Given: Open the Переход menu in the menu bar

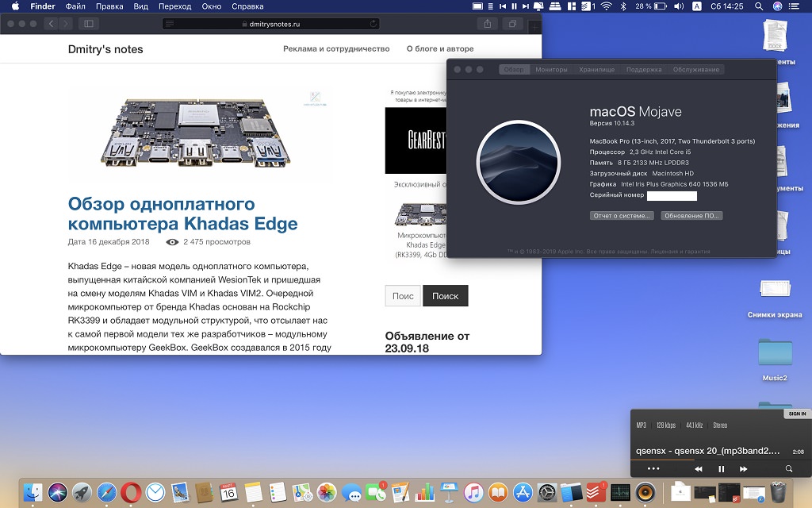Looking at the screenshot, I should [x=174, y=6].
